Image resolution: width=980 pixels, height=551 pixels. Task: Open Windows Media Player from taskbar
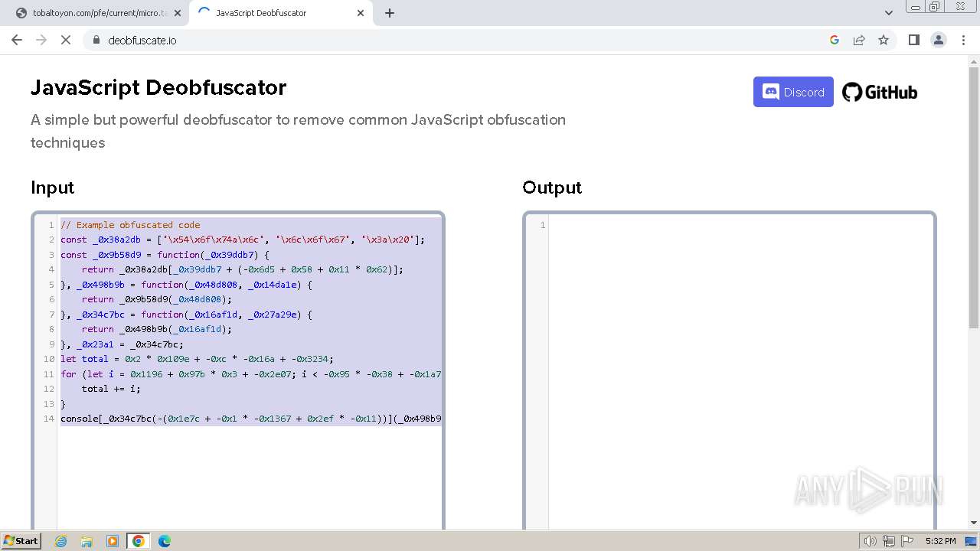pyautogui.click(x=113, y=541)
